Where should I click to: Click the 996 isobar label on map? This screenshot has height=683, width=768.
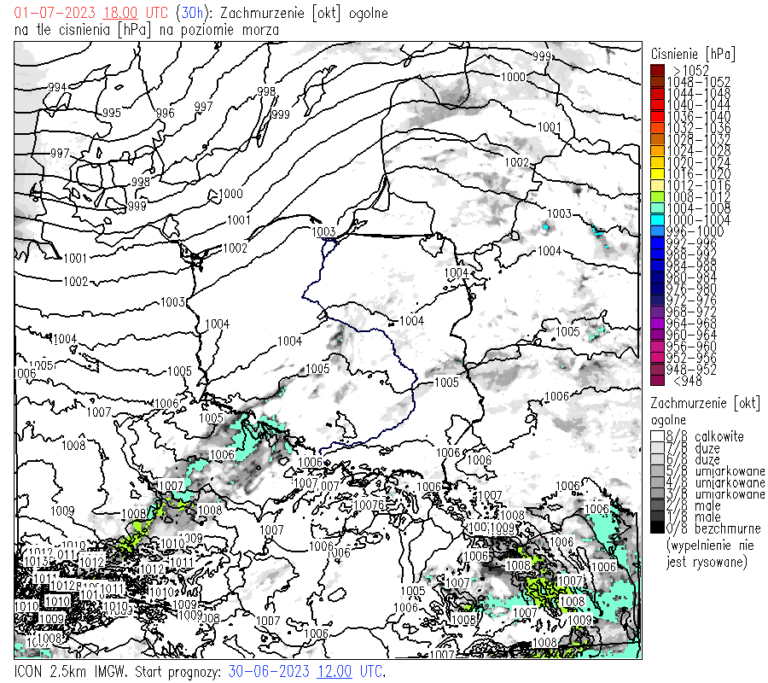click(x=165, y=113)
